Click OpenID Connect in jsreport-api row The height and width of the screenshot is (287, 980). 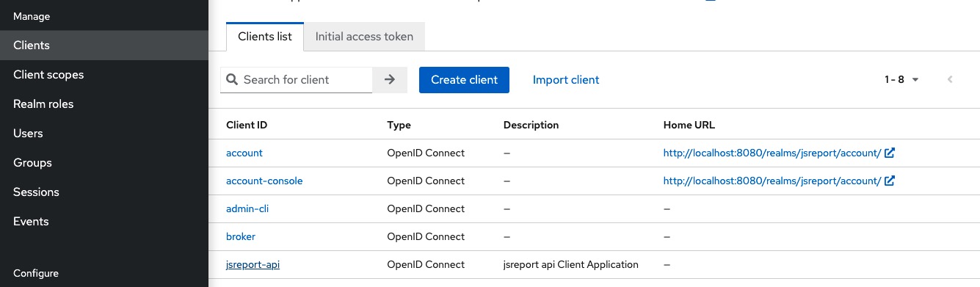pyautogui.click(x=426, y=265)
